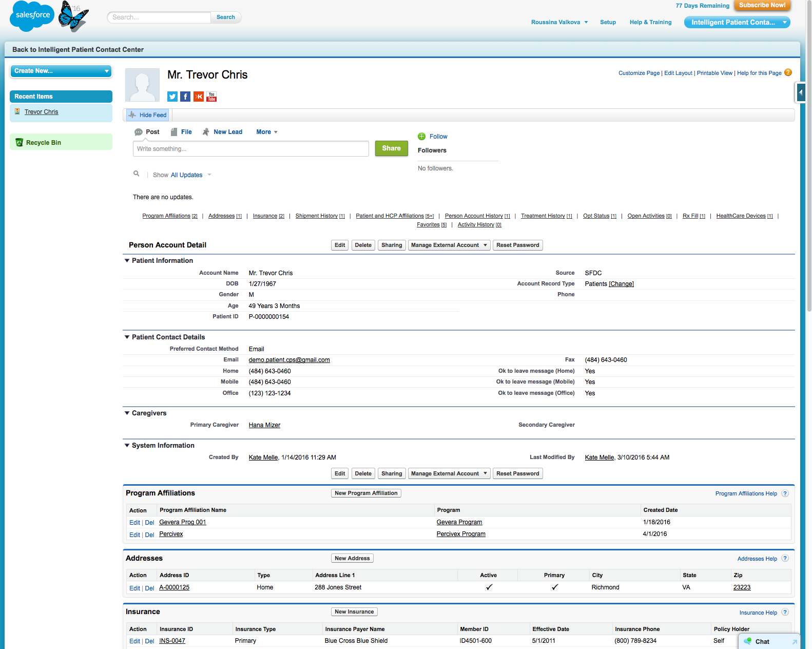Open the sidebar collapse arrow handle
The width and height of the screenshot is (812, 649).
(x=801, y=93)
